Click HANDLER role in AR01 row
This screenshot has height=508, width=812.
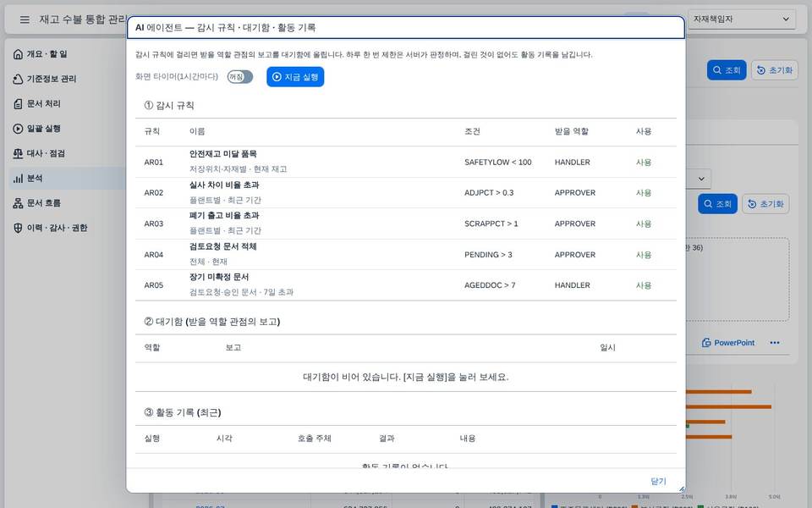573,163
